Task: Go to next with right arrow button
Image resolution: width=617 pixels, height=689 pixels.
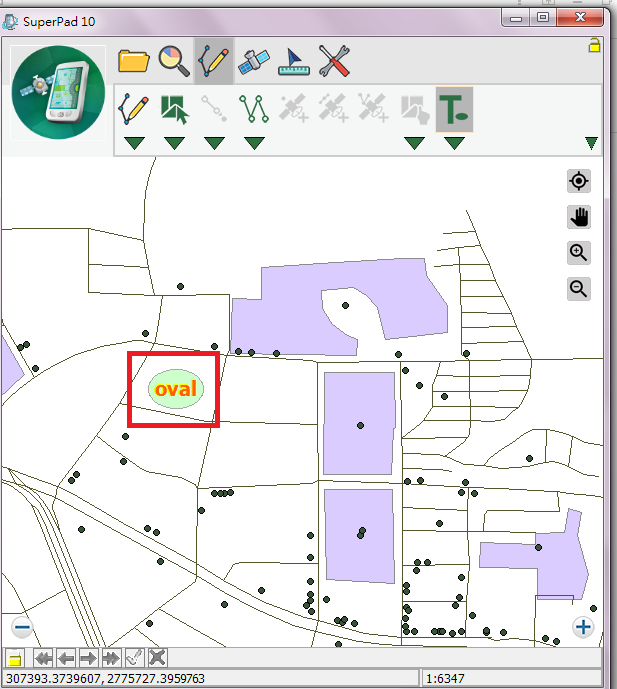Action: tap(89, 658)
